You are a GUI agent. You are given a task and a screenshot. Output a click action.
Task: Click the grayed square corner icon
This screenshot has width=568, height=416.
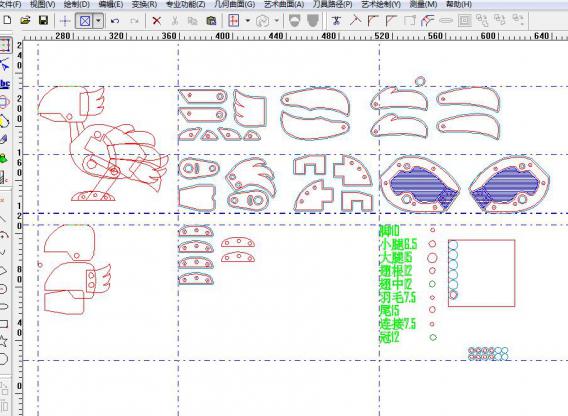pos(410,20)
